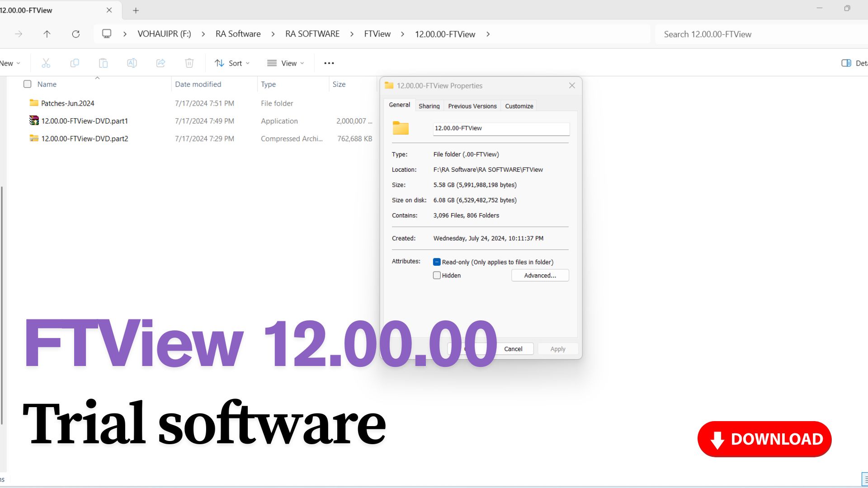Expand the View options dropdown

[285, 63]
